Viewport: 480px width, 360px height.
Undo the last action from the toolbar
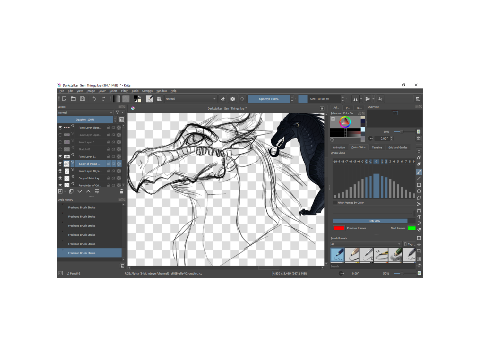click(x=94, y=99)
